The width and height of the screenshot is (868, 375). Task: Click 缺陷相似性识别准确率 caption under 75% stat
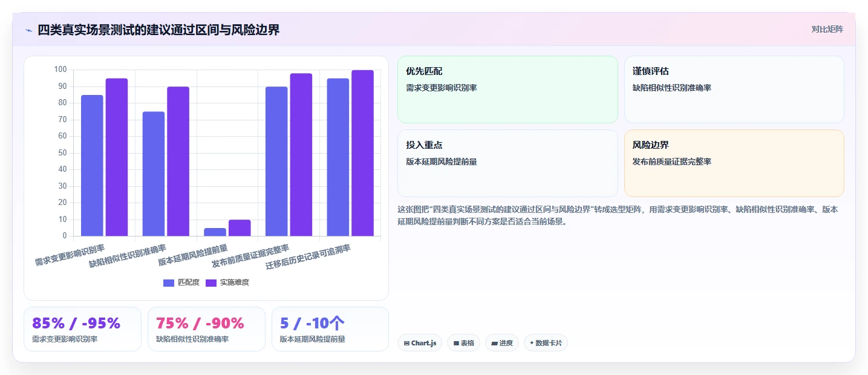[192, 339]
